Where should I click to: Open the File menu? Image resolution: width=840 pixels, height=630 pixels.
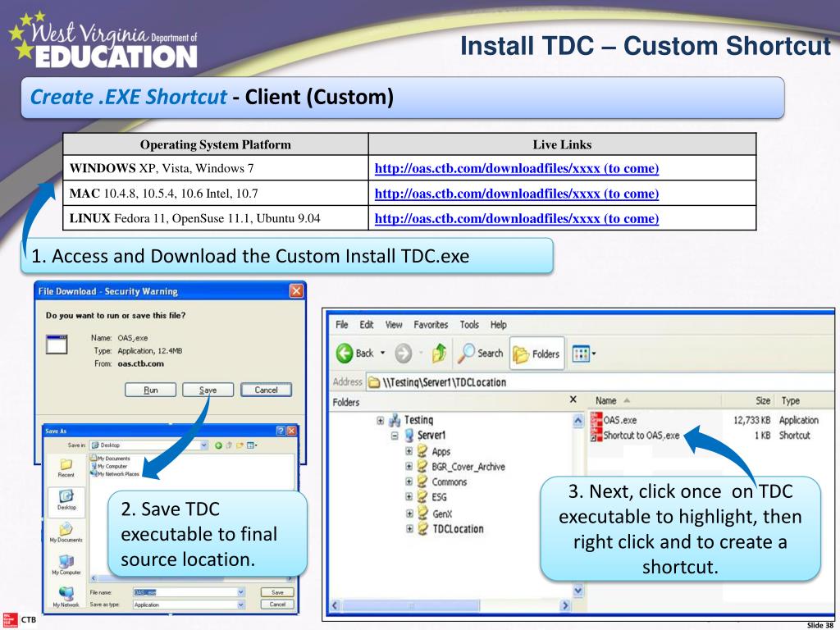(341, 325)
